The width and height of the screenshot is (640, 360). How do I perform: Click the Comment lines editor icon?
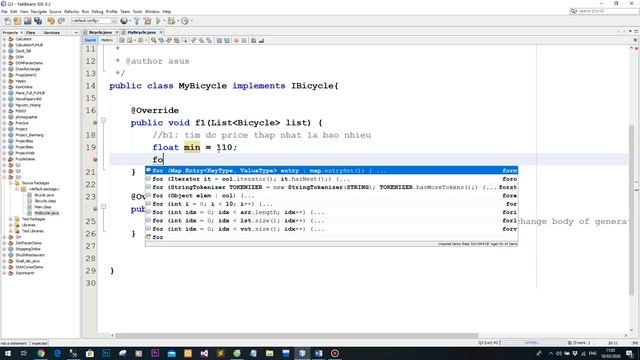253,40
